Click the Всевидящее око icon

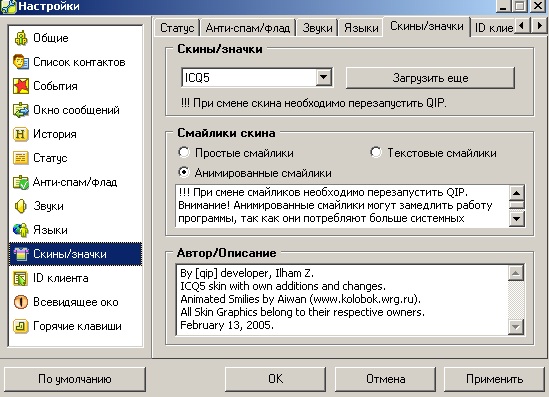pos(21,302)
